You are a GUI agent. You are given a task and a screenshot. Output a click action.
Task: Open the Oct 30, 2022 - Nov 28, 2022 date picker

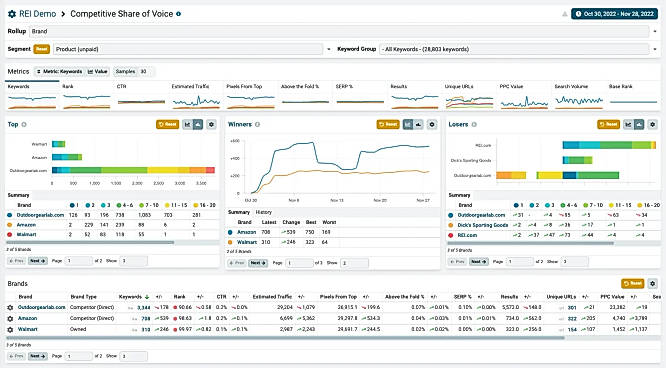614,14
